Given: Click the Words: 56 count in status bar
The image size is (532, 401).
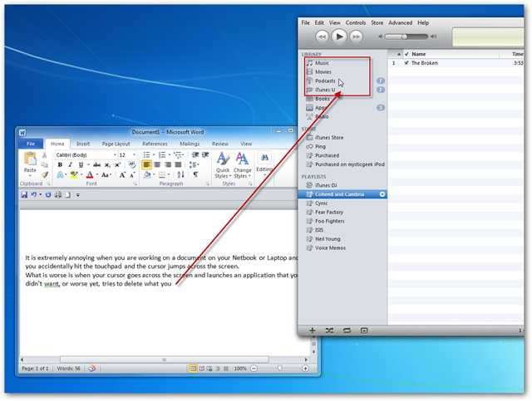Looking at the screenshot, I should point(68,369).
